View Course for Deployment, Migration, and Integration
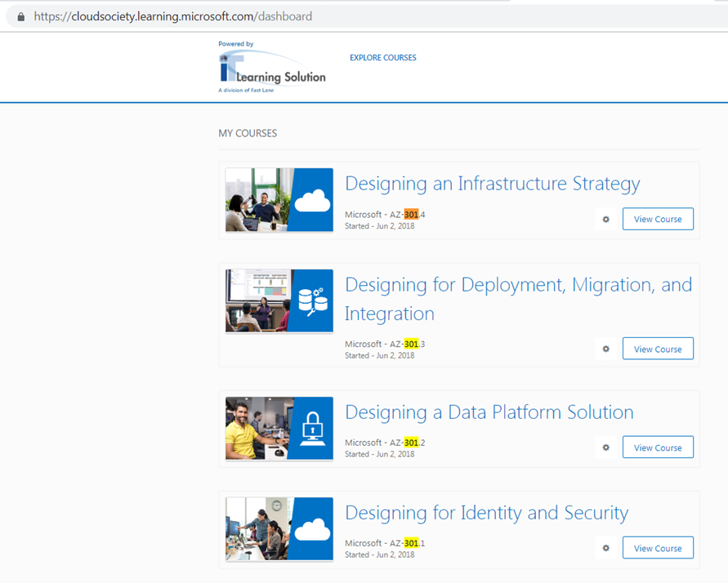The image size is (728, 583). (x=658, y=349)
